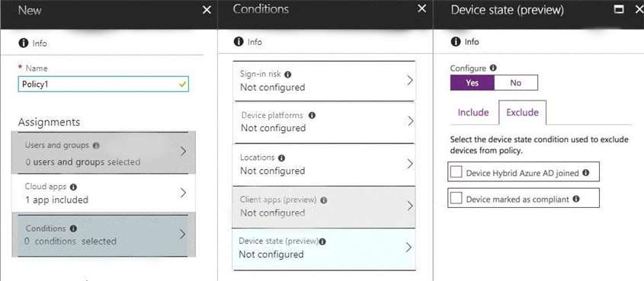
Task: Click the info icon next to Cloud apps
Action: [73, 187]
